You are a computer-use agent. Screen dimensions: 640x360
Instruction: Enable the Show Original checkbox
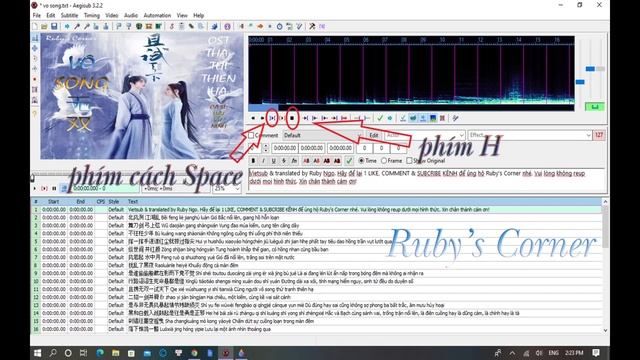pos(409,161)
